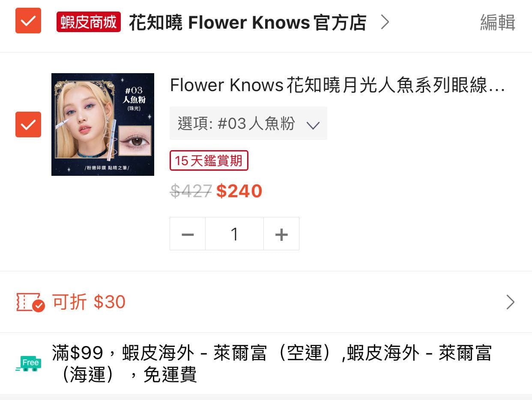The image size is (532, 400).
Task: Click the voucher coupon icon
Action: (x=30, y=302)
